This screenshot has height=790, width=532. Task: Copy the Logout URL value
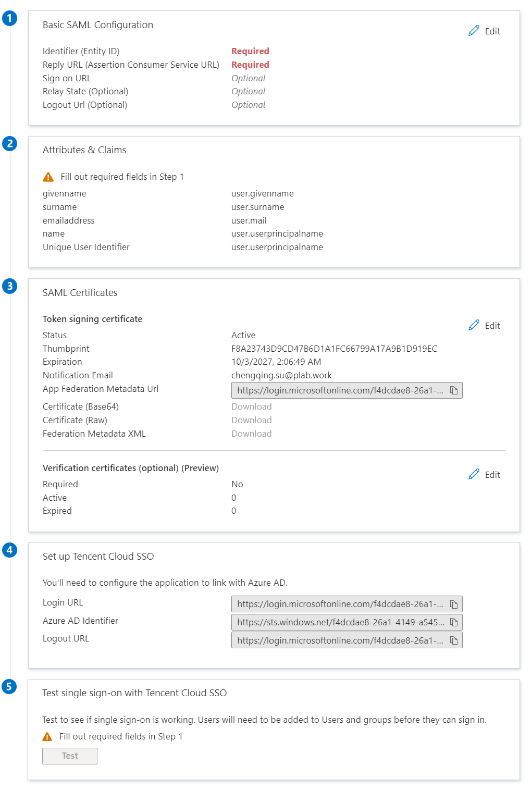point(454,640)
